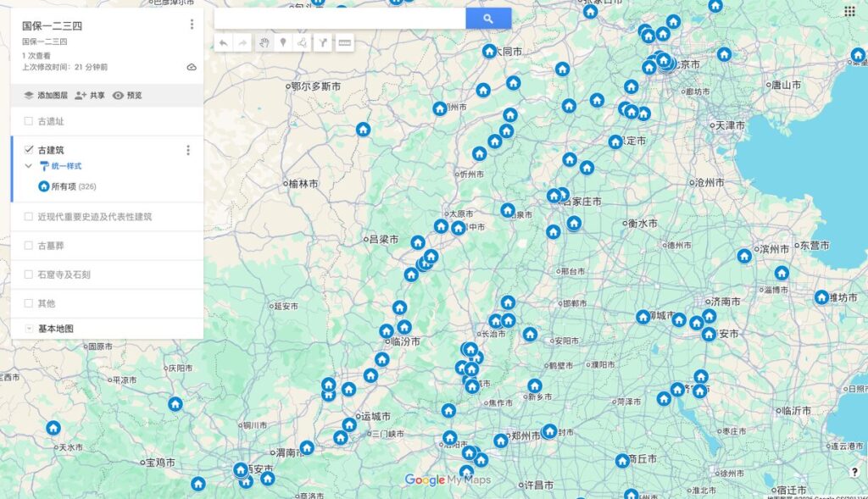Open the 古建筑 layer options menu

click(x=188, y=151)
